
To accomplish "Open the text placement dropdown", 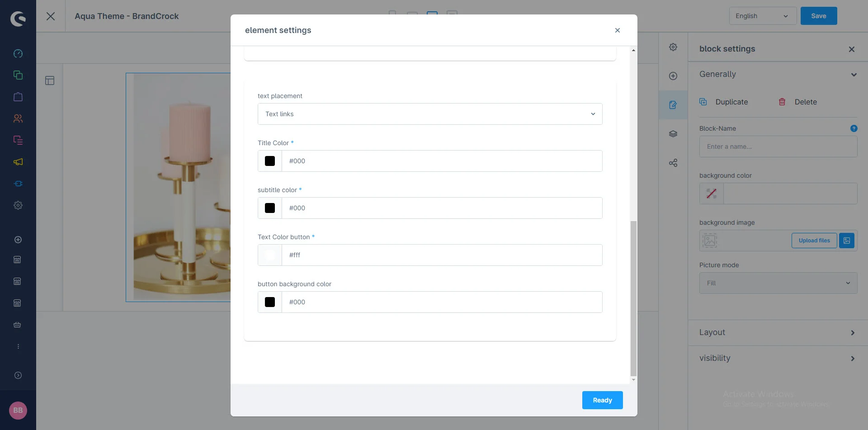I will (430, 114).
